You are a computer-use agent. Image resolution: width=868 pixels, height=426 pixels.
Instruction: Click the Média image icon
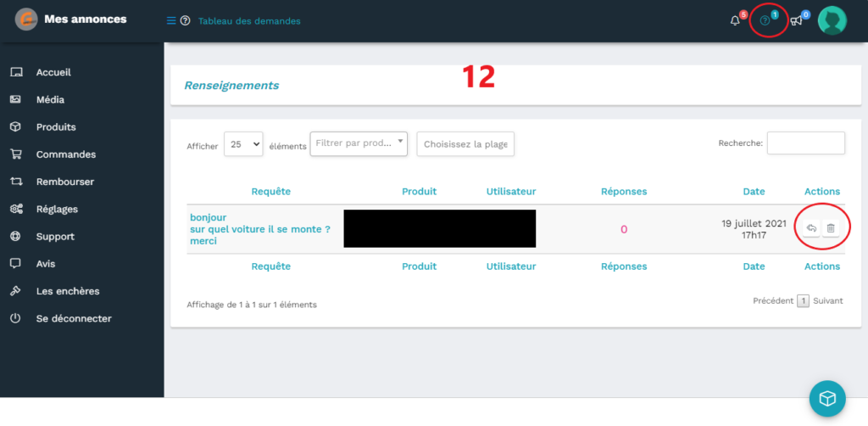pyautogui.click(x=16, y=100)
